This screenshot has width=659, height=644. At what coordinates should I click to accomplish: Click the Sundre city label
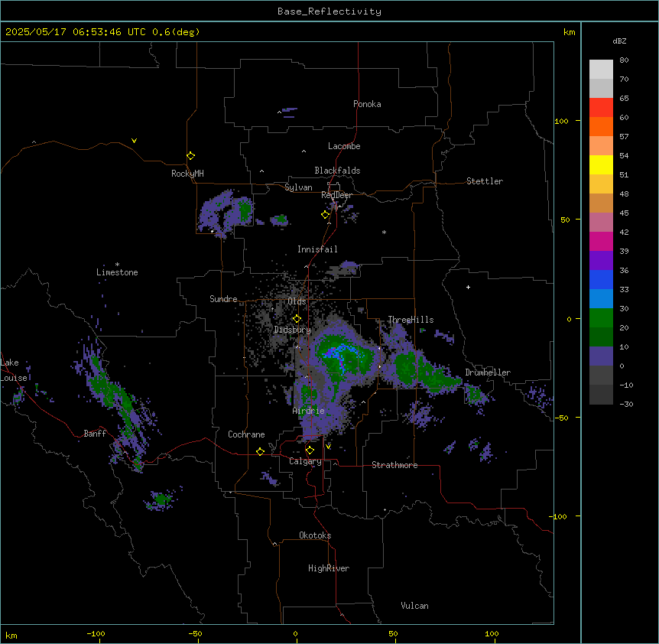tap(223, 299)
